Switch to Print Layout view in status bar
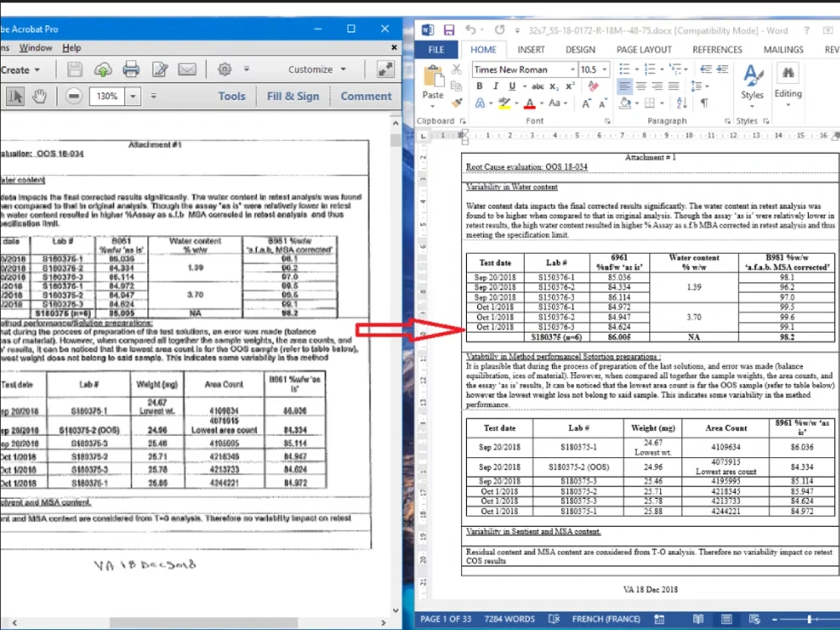 tap(726, 619)
